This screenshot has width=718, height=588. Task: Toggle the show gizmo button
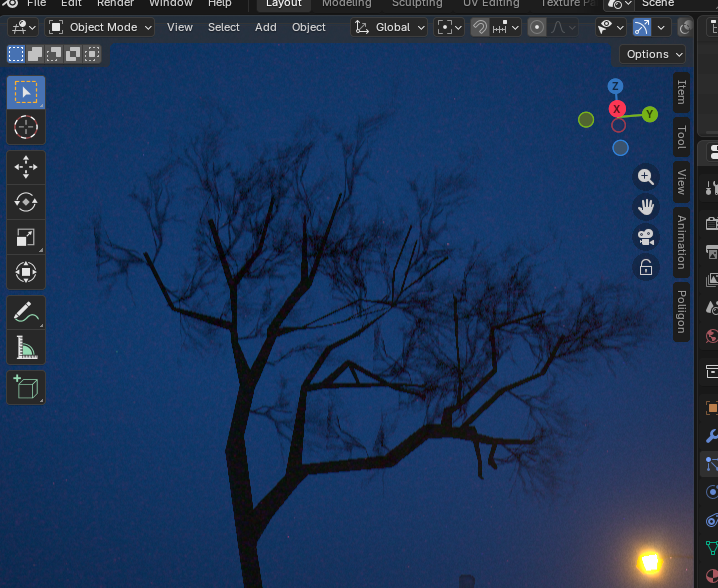tap(642, 27)
